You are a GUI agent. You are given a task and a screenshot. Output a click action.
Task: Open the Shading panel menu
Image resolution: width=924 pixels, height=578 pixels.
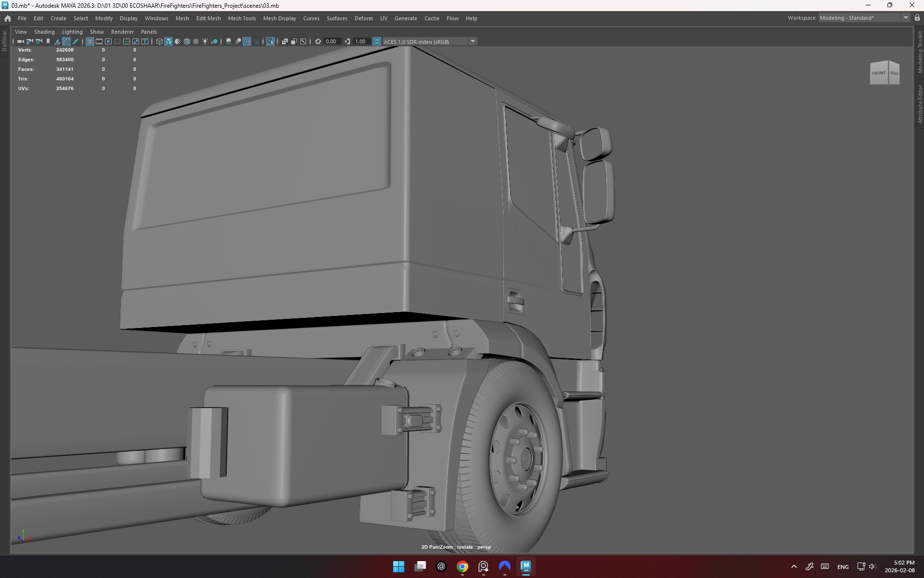44,32
